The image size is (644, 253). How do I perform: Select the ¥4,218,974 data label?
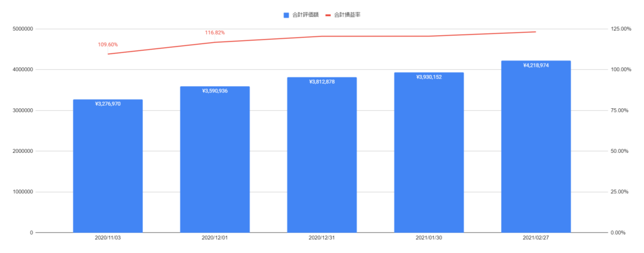click(x=536, y=65)
